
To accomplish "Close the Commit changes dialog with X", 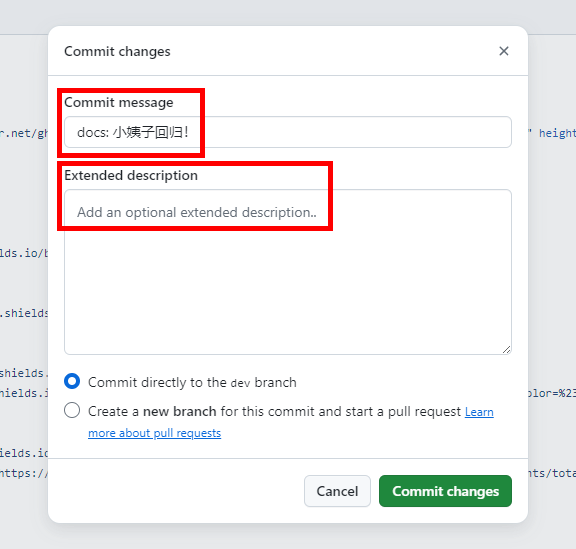I will (504, 51).
